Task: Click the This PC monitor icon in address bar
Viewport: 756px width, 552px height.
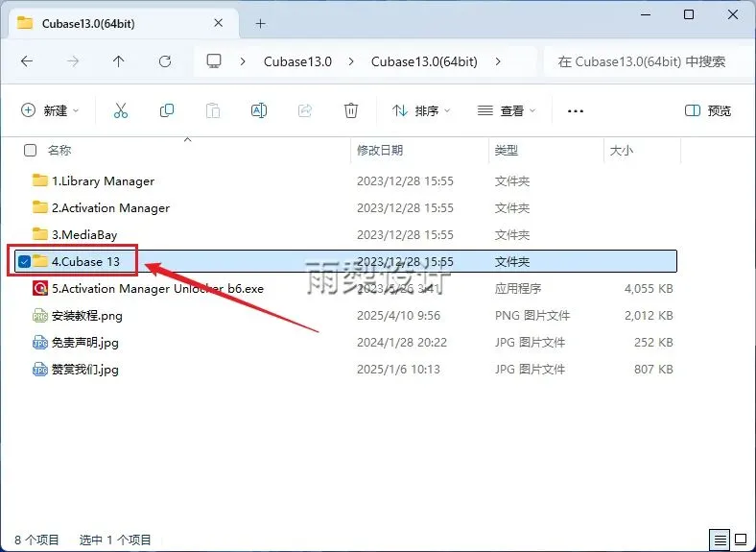Action: point(214,60)
